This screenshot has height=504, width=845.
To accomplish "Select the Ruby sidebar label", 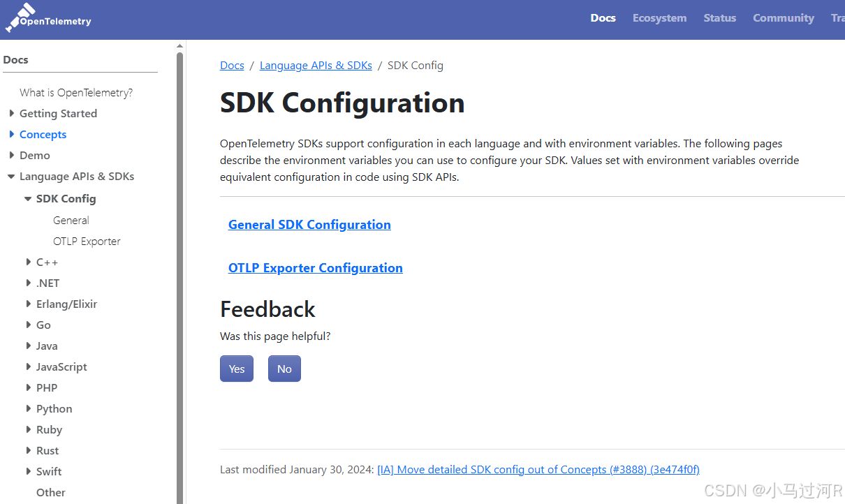I will click(50, 430).
